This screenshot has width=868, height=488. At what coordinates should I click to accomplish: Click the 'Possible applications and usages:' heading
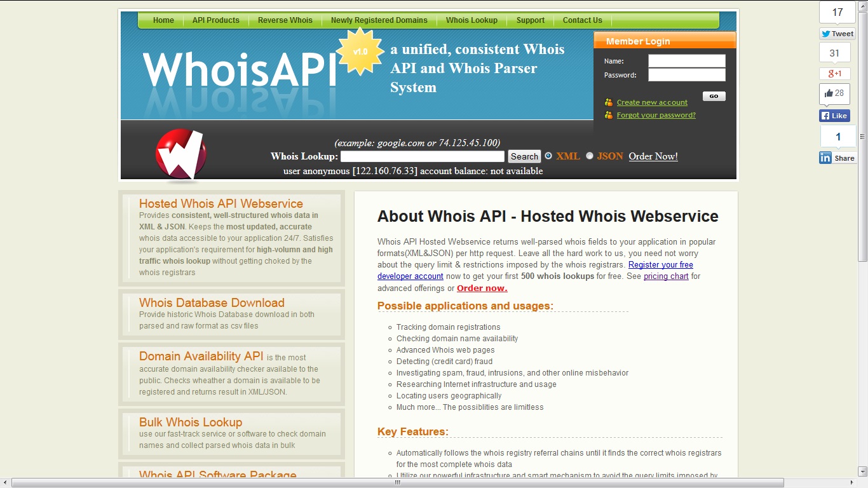(x=465, y=306)
